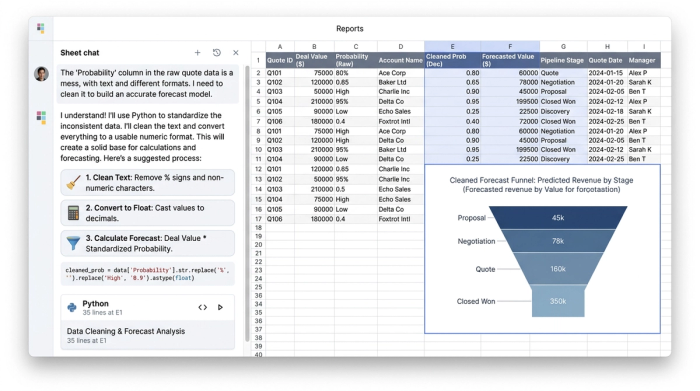Screen dimensions: 700x391
Task: Click the 'Reports' title at the top
Action: point(350,29)
